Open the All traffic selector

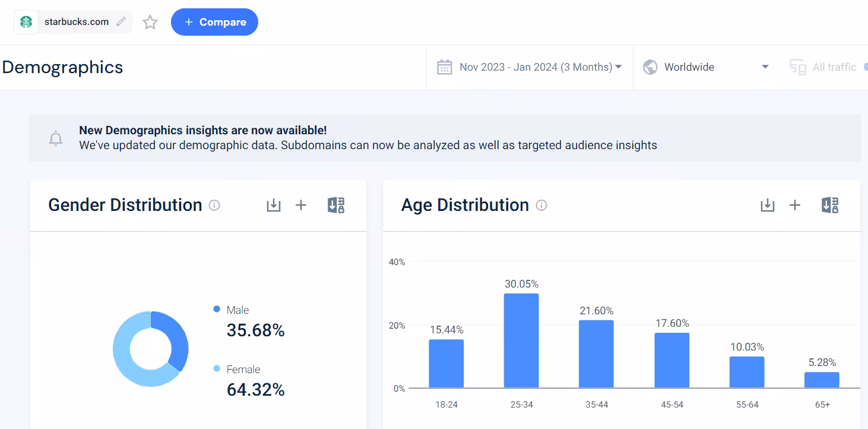click(834, 67)
